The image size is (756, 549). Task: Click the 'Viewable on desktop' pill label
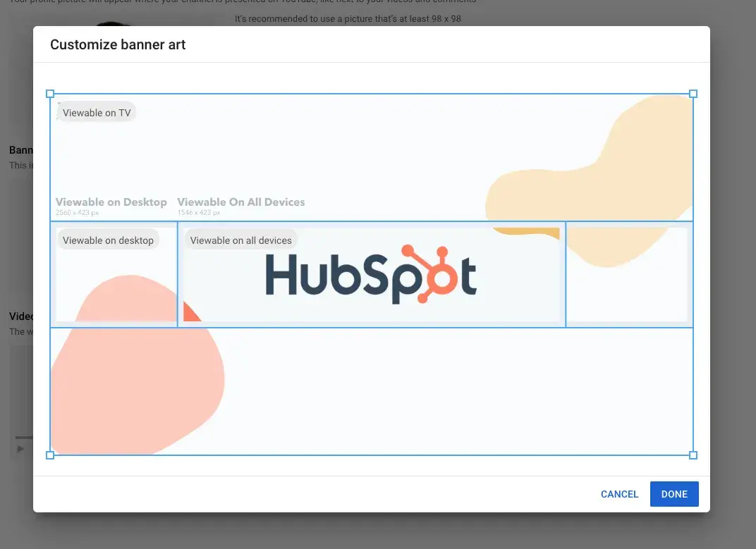[108, 240]
